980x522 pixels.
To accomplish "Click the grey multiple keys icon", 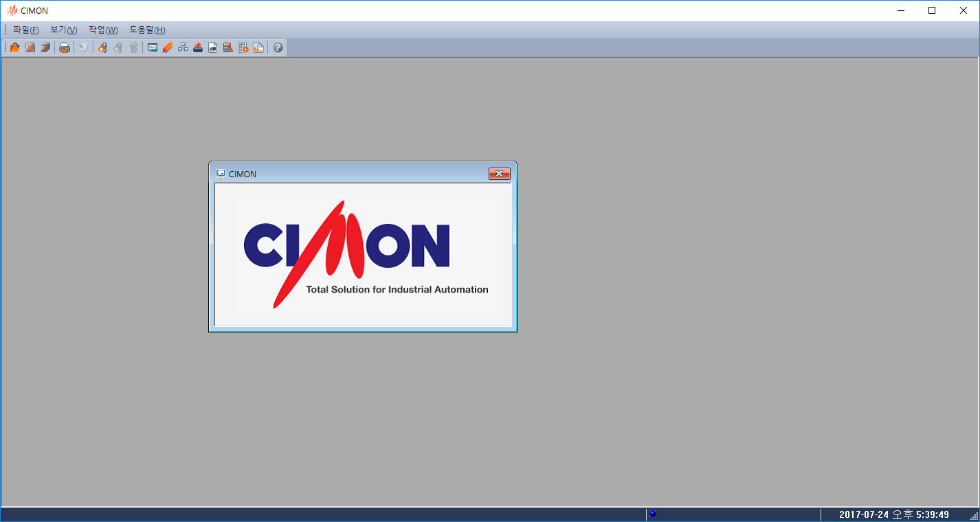I will (134, 48).
